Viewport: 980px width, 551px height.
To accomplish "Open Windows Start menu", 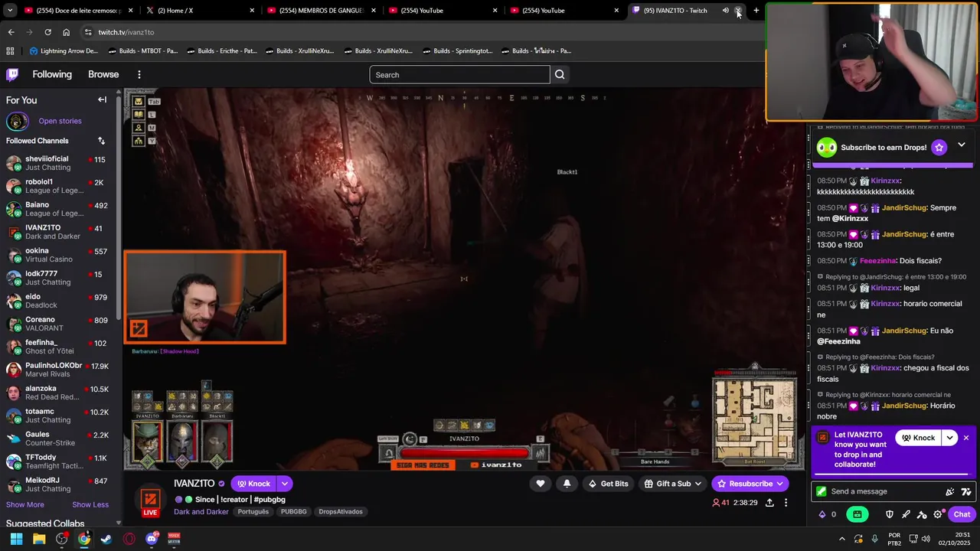I will tap(16, 539).
